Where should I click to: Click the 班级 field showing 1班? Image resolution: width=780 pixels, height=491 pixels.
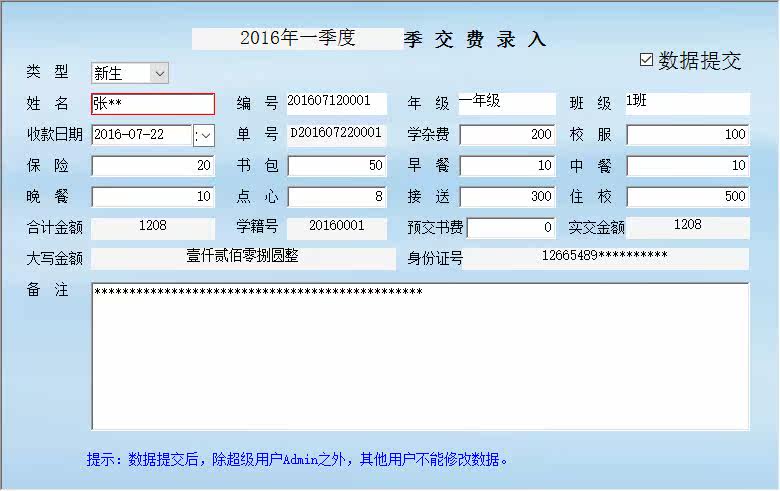[x=687, y=103]
